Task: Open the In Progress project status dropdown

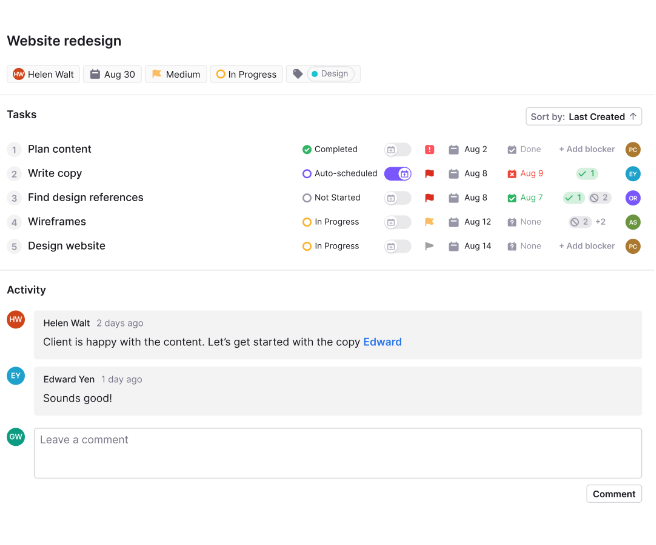Action: click(246, 74)
